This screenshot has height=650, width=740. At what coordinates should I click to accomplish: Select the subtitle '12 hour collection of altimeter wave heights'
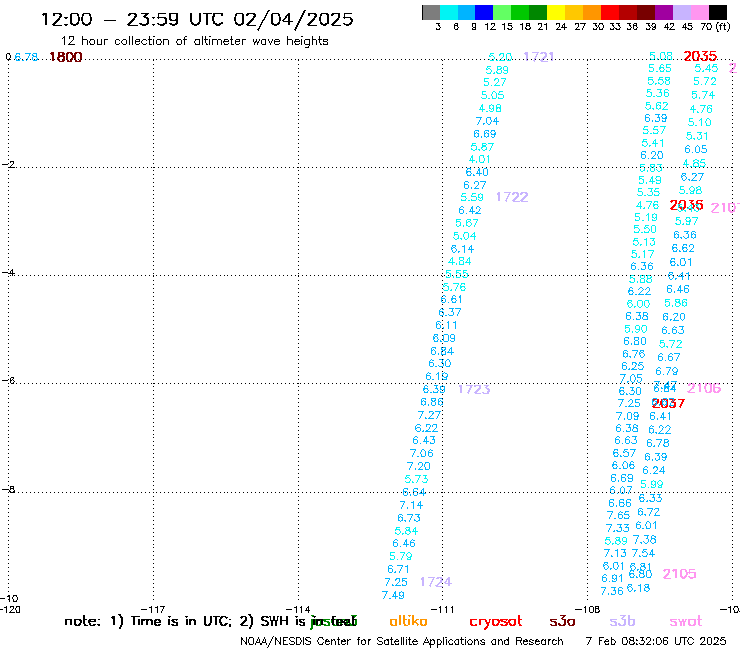tap(194, 41)
